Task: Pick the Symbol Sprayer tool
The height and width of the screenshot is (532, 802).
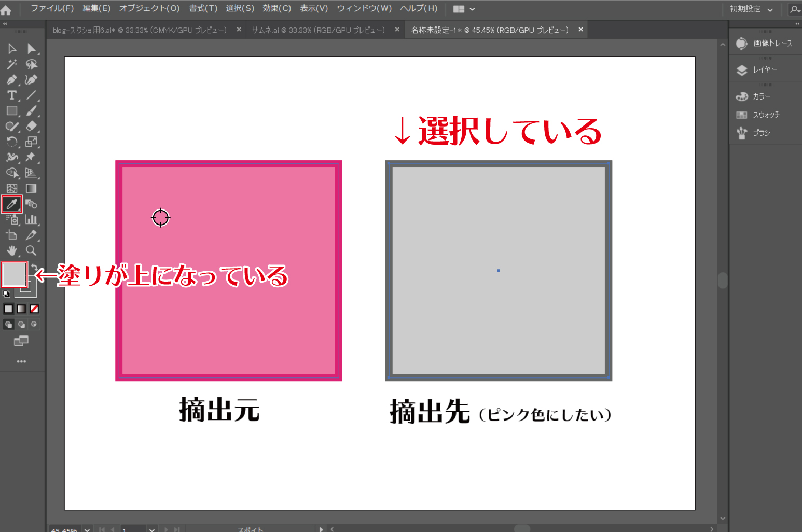Action: pyautogui.click(x=12, y=219)
